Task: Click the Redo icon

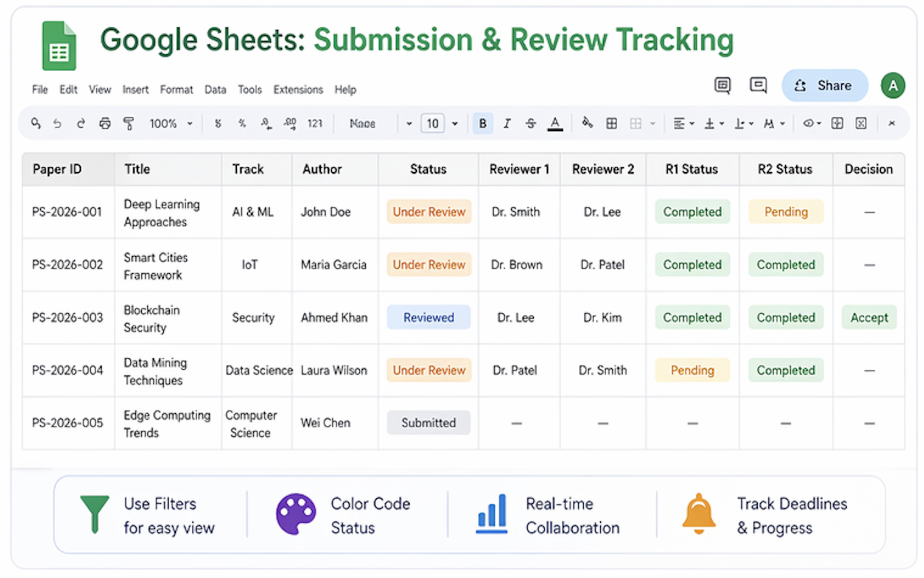Action: click(x=81, y=124)
